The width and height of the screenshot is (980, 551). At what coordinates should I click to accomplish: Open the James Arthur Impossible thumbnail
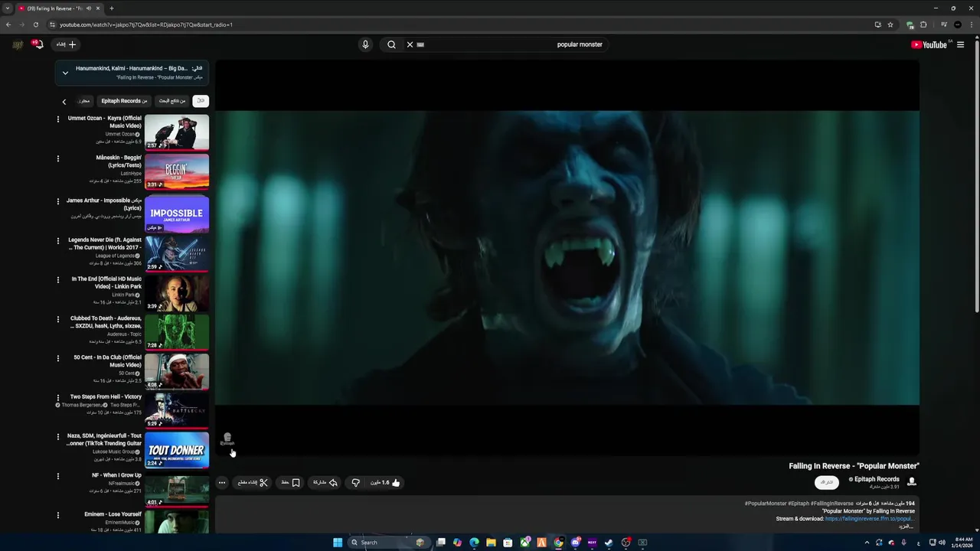click(x=177, y=214)
